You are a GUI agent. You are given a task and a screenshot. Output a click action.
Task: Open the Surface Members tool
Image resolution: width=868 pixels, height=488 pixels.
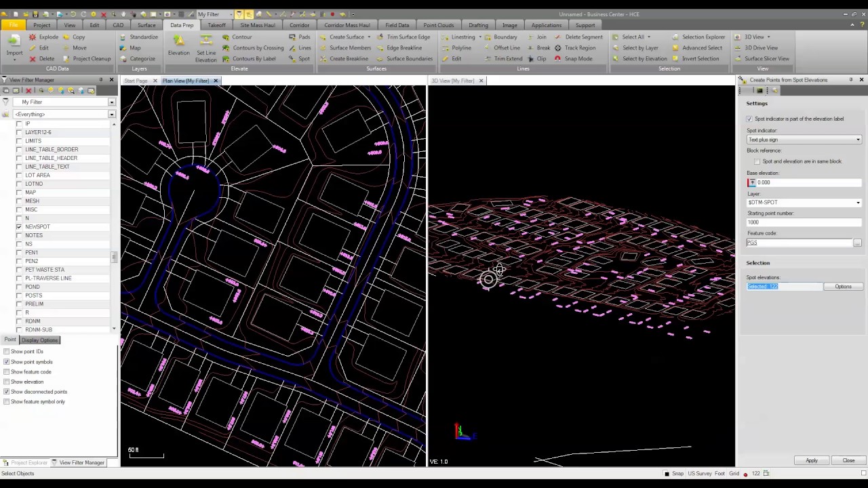pyautogui.click(x=344, y=48)
